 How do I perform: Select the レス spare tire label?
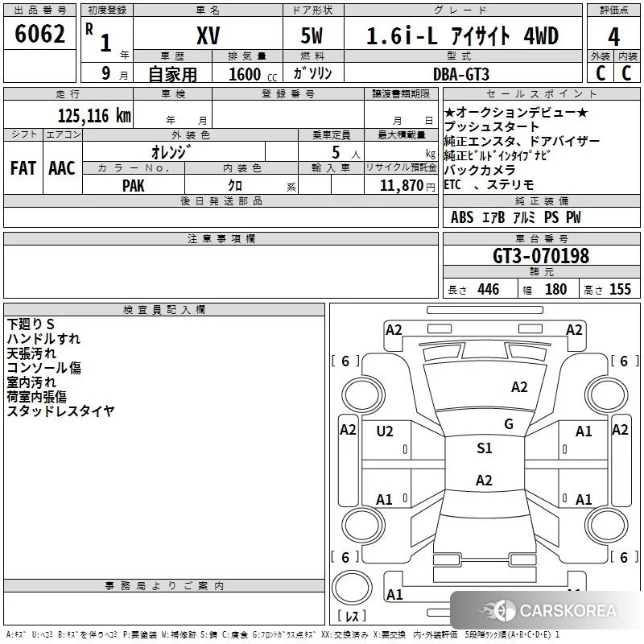pos(352,616)
